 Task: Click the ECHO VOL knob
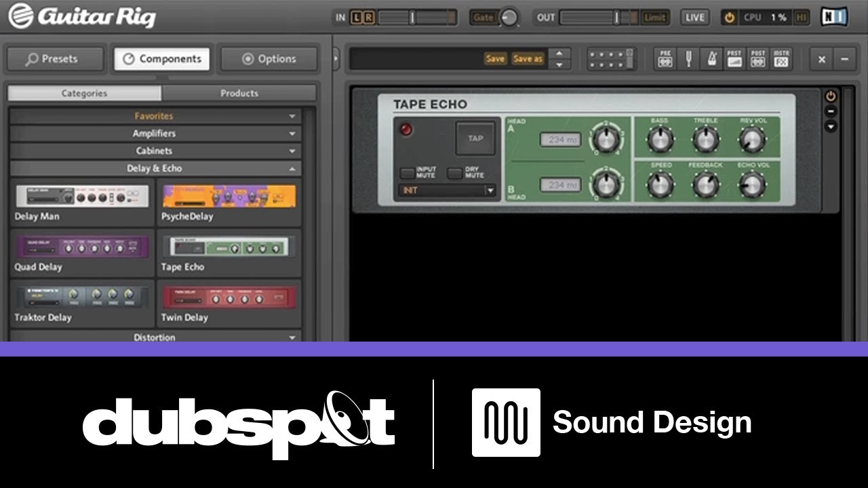[751, 184]
